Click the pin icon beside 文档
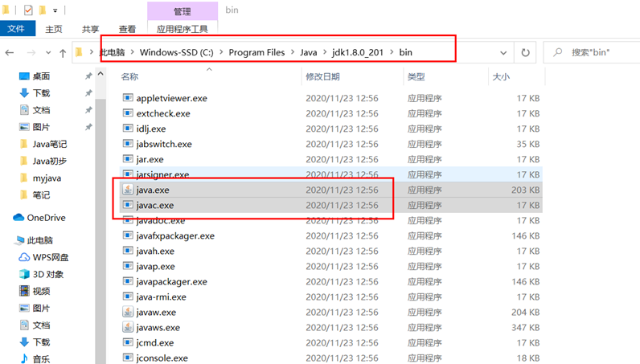Image resolution: width=640 pixels, height=364 pixels. coord(88,110)
